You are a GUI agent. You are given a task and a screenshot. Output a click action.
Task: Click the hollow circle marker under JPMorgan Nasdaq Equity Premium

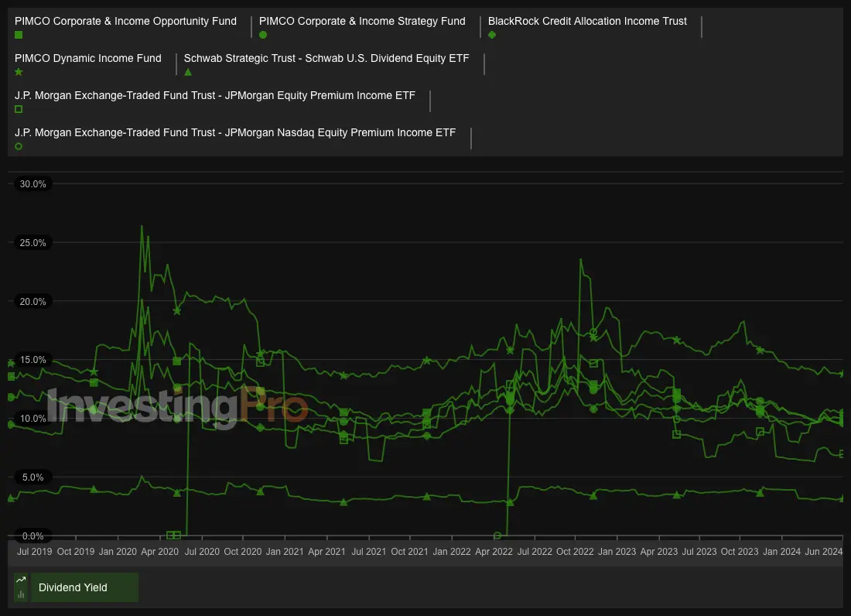(x=19, y=146)
